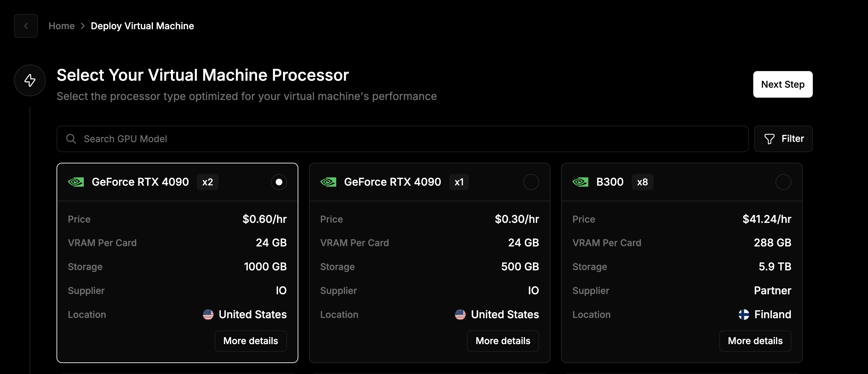Click the NVIDIA logo on the RTX 4090 x2 card
868x374 pixels.
(x=76, y=182)
